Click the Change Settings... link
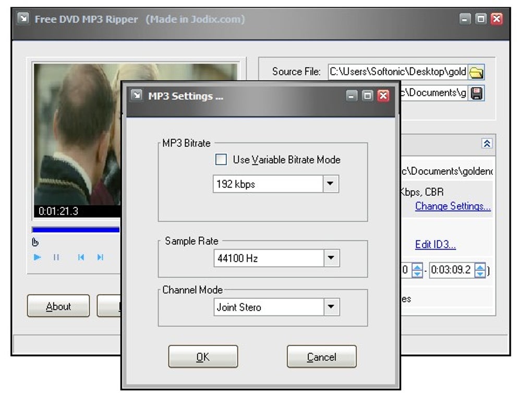Viewport: 532px width, 400px height. tap(452, 206)
